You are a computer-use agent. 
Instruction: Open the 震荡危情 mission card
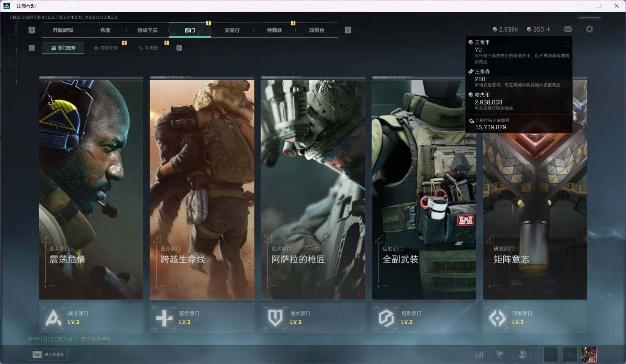(91, 188)
